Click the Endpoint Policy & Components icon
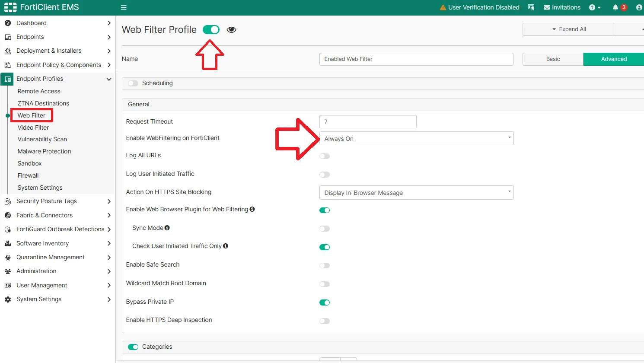 8,65
